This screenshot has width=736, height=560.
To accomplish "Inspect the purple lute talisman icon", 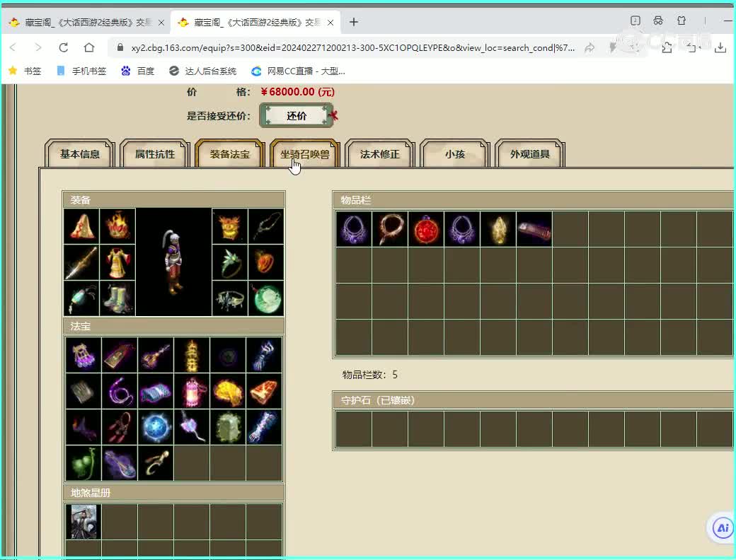I will [x=120, y=463].
